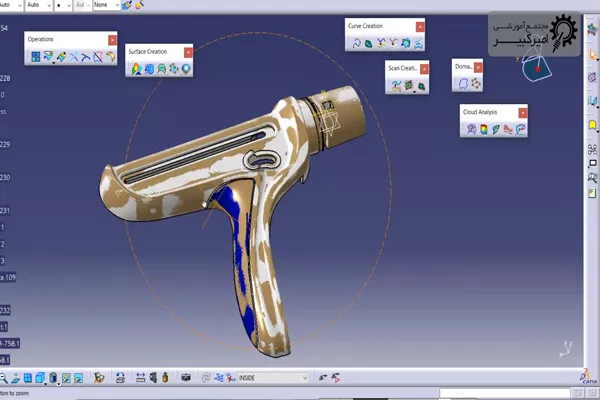Select tree entry labeled 229
This screenshot has height=400, width=600.
coord(5,144)
